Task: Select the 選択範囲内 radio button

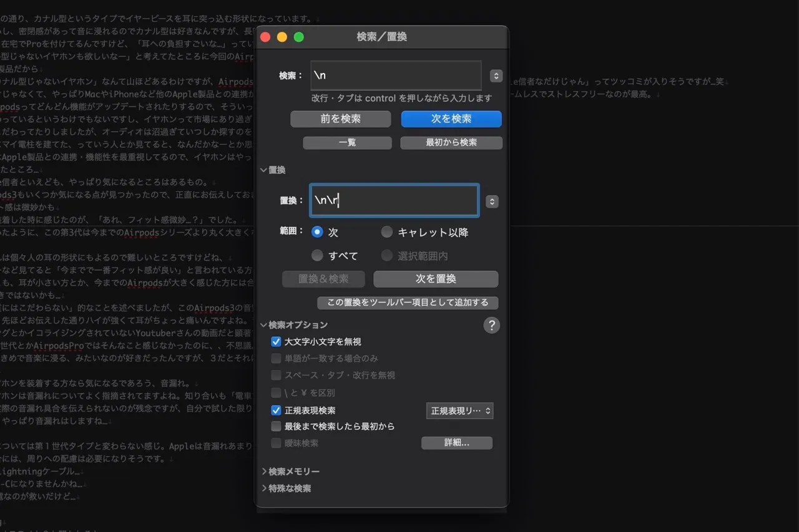Action: pos(387,256)
